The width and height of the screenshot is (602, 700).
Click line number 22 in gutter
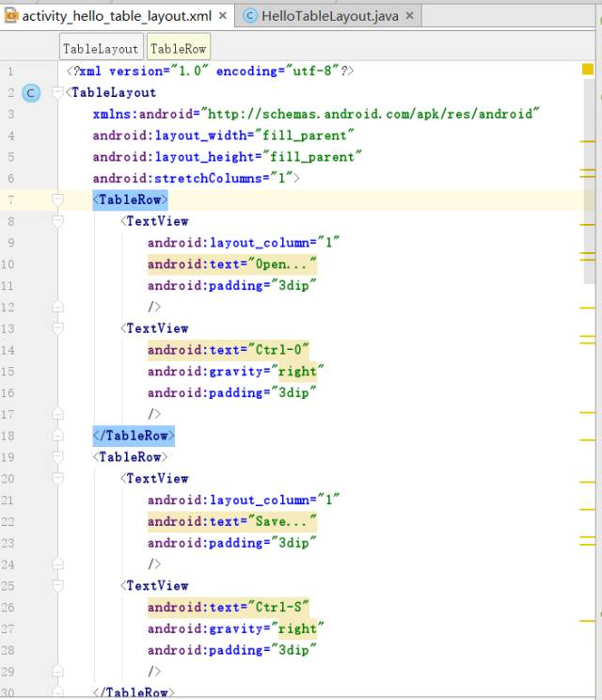[x=8, y=521]
